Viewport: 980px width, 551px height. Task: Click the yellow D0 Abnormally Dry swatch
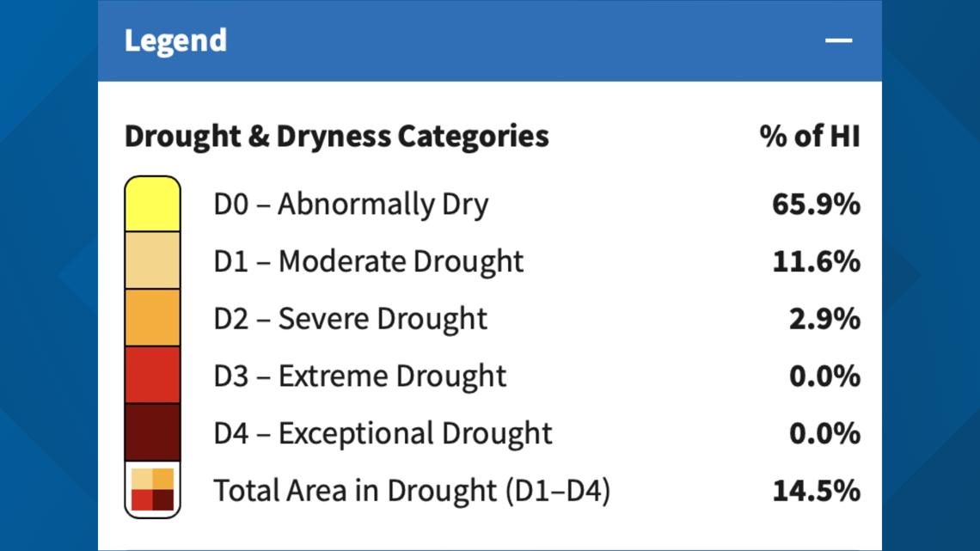(x=152, y=204)
